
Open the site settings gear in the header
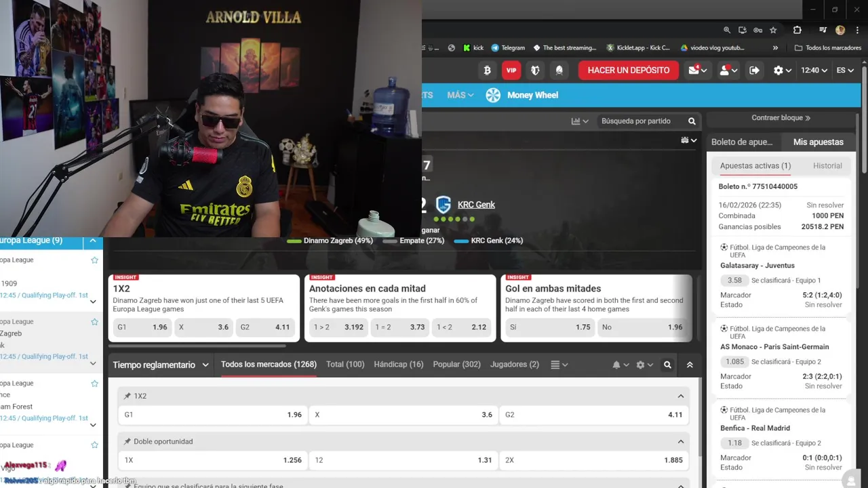tap(783, 70)
